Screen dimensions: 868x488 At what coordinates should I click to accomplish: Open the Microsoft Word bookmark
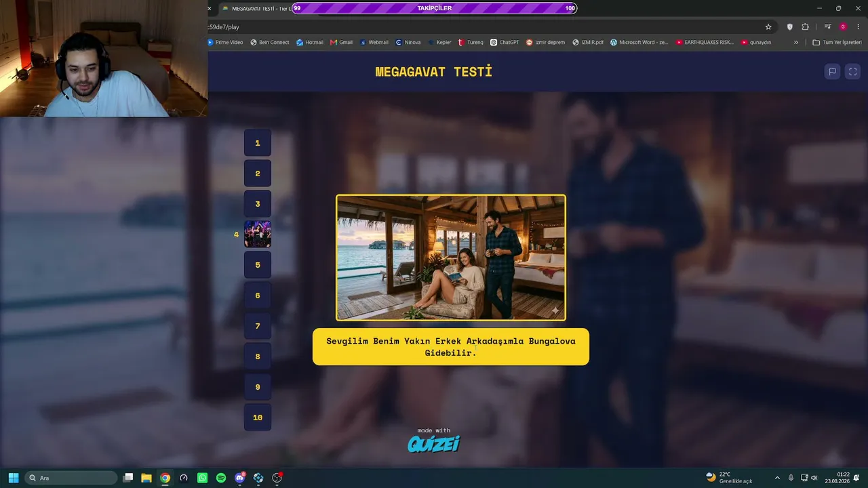pyautogui.click(x=639, y=42)
